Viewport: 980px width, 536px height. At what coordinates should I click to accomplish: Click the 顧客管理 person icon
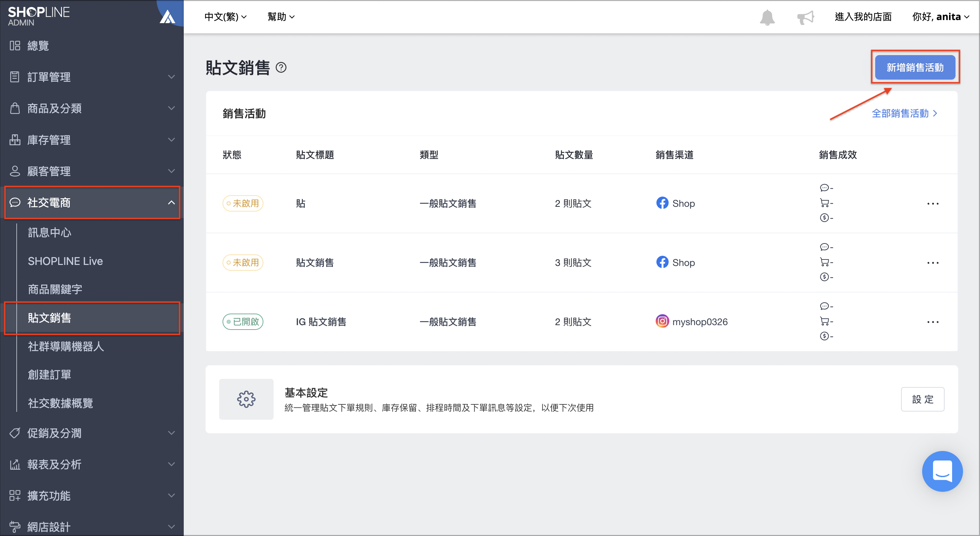tap(15, 171)
